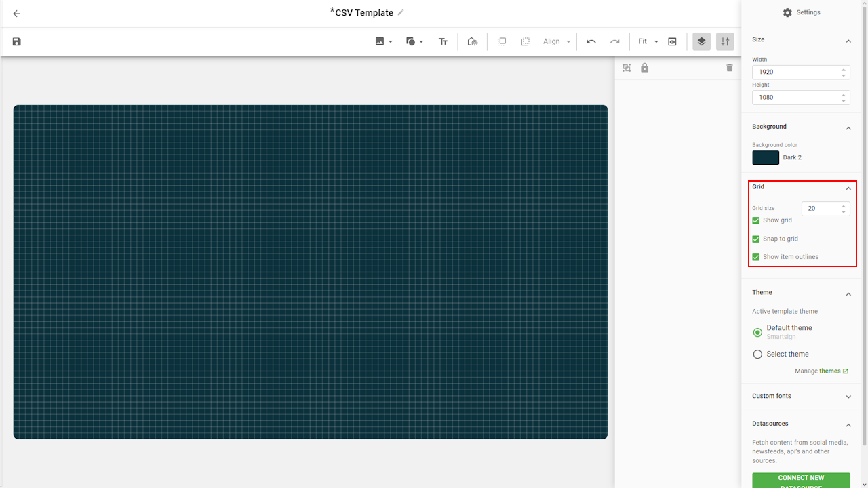The height and width of the screenshot is (488, 868).
Task: Click the Dark 2 background color swatch
Action: [x=766, y=157]
